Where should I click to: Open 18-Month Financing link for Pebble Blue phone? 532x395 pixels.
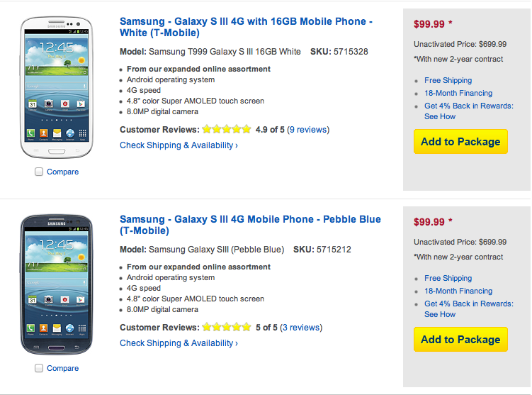[458, 291]
